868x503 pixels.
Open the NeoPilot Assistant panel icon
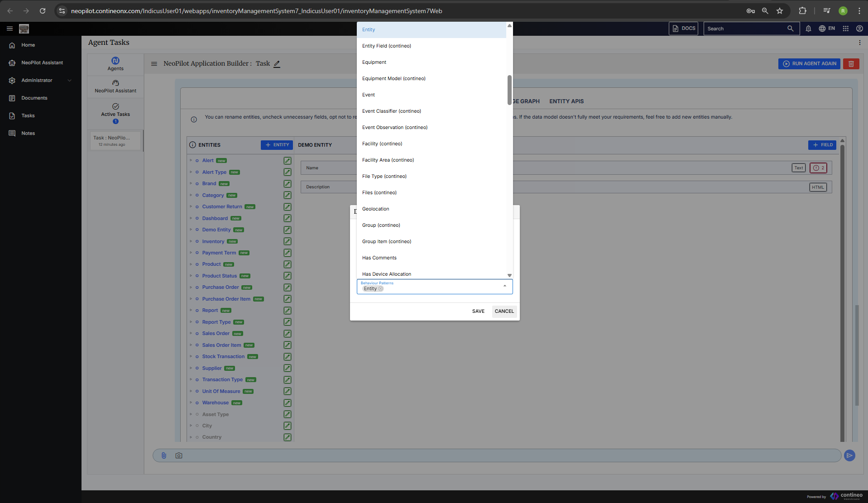click(115, 86)
